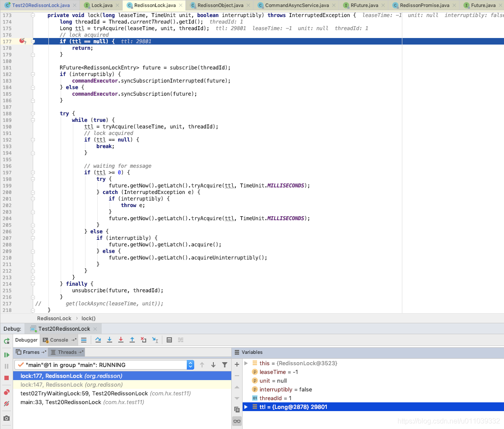
Task: Drop the current frame
Action: point(144,340)
